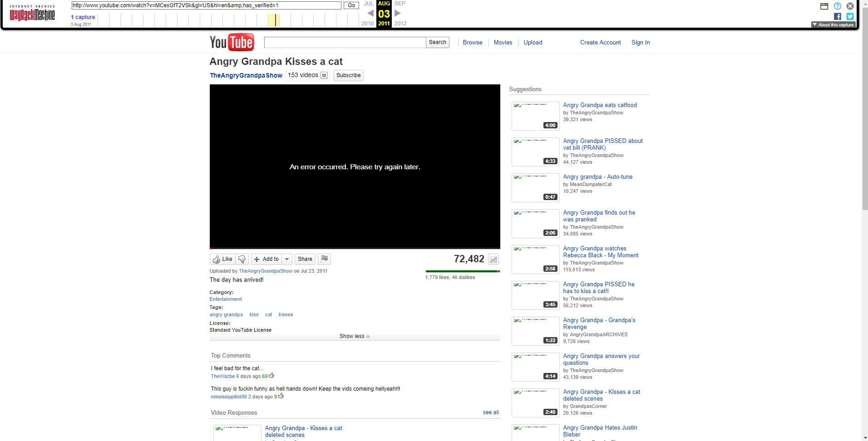Image resolution: width=868 pixels, height=441 pixels.
Task: Like the video with thumbs-up button
Action: (223, 259)
